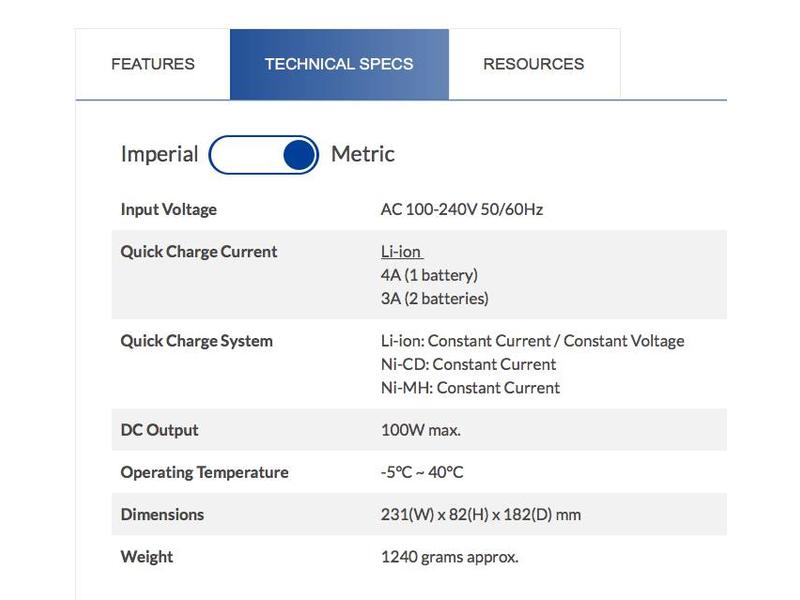Click the 231(W) x 82(H) x 182(D) mm value
This screenshot has width=800, height=600.
(x=481, y=515)
